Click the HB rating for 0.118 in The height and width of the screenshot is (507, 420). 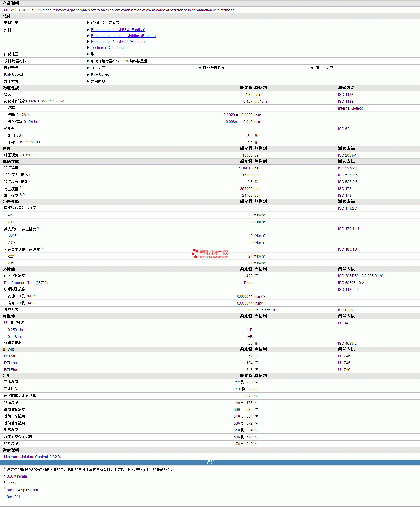(250, 337)
